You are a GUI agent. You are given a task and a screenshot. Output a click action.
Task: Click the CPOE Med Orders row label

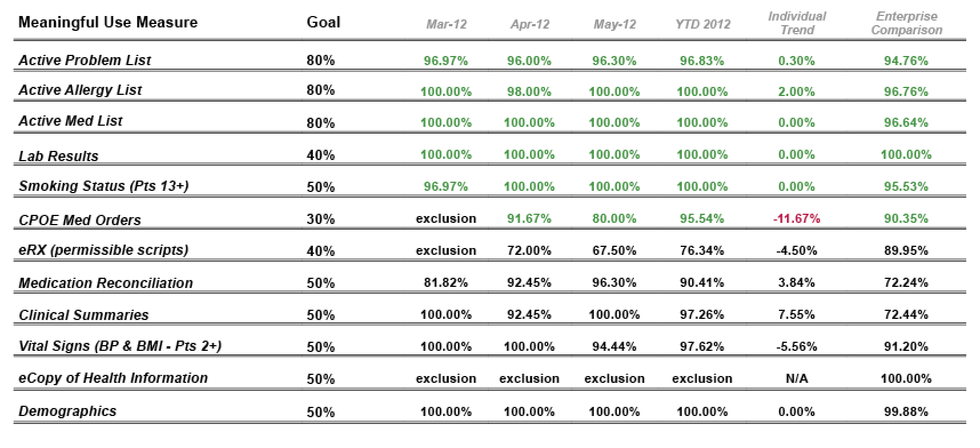[x=79, y=220]
